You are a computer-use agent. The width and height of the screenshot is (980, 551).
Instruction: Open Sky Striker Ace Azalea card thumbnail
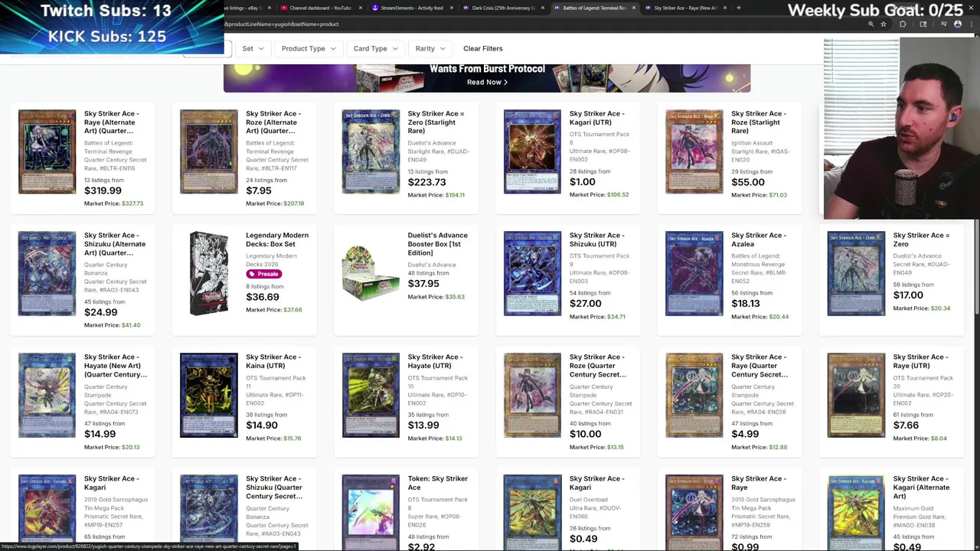(694, 273)
